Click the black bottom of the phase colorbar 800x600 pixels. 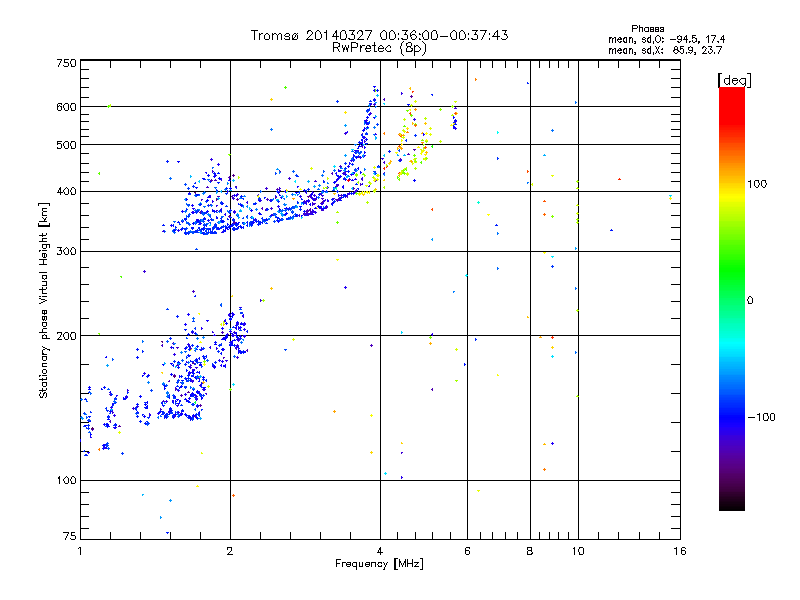tap(732, 503)
